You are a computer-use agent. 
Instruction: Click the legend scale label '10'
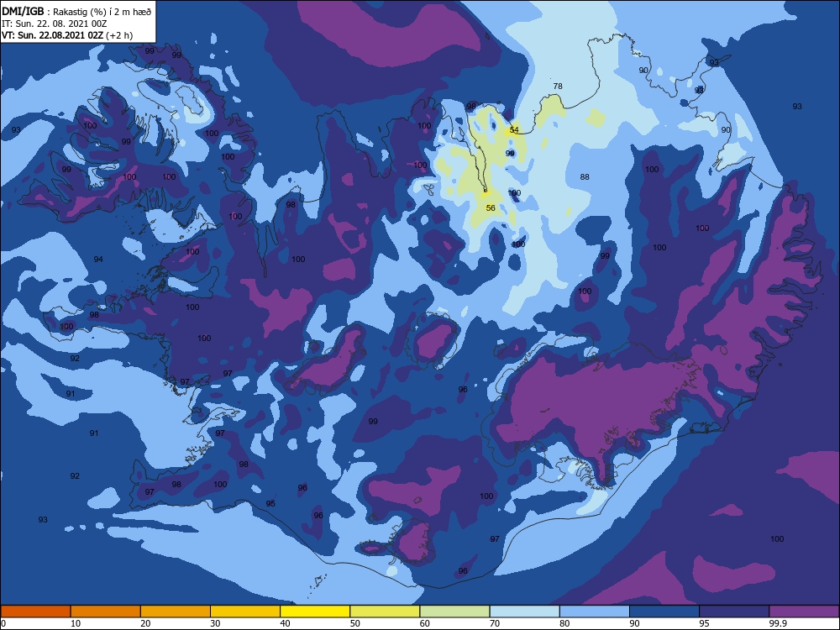[x=76, y=623]
